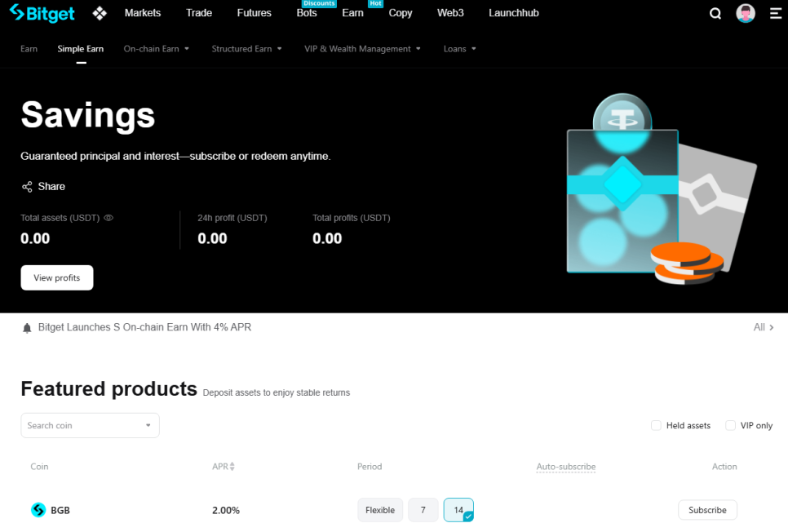Click the Tether savings illustration
Viewport: 788px width, 532px height.
coord(661,189)
